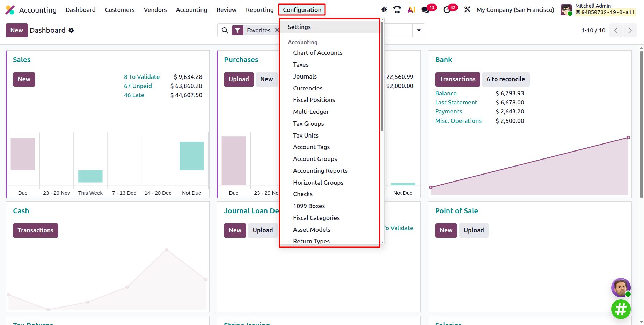Open the Reporting menu
The image size is (644, 325).
tap(259, 10)
